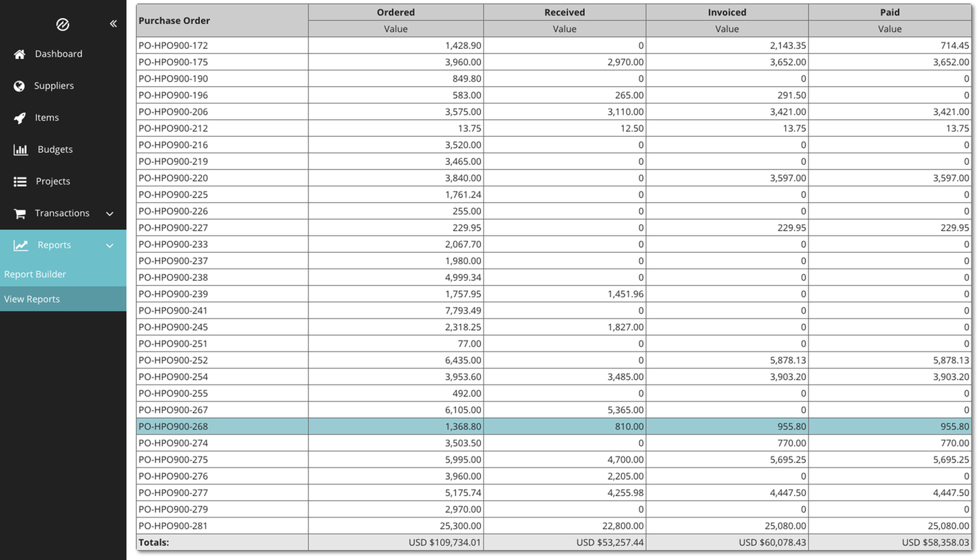Screen dimensions: 978x560
Task: Select the Reports menu label
Action: click(54, 245)
